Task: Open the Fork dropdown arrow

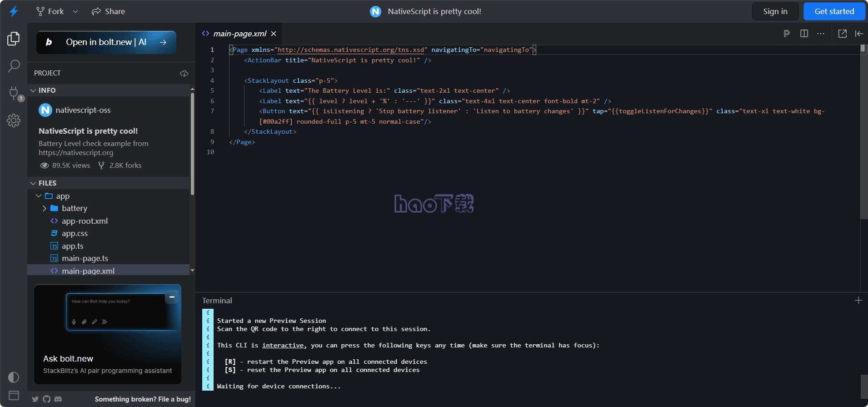Action: click(75, 11)
